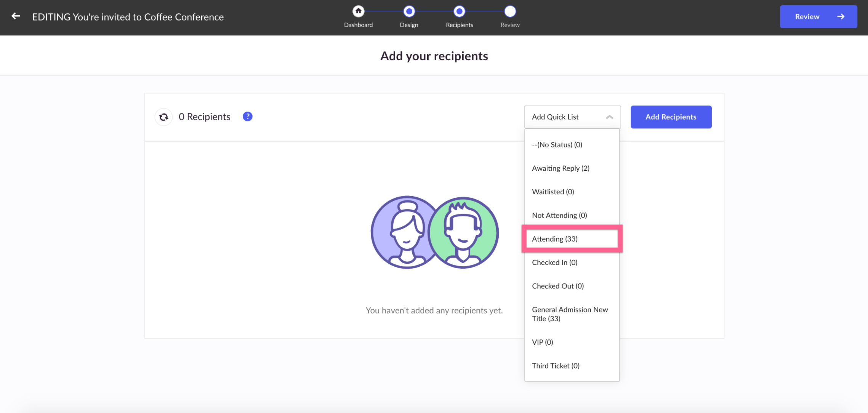Select VIP (0) quick list
Viewport: 868px width, 413px height.
(572, 342)
